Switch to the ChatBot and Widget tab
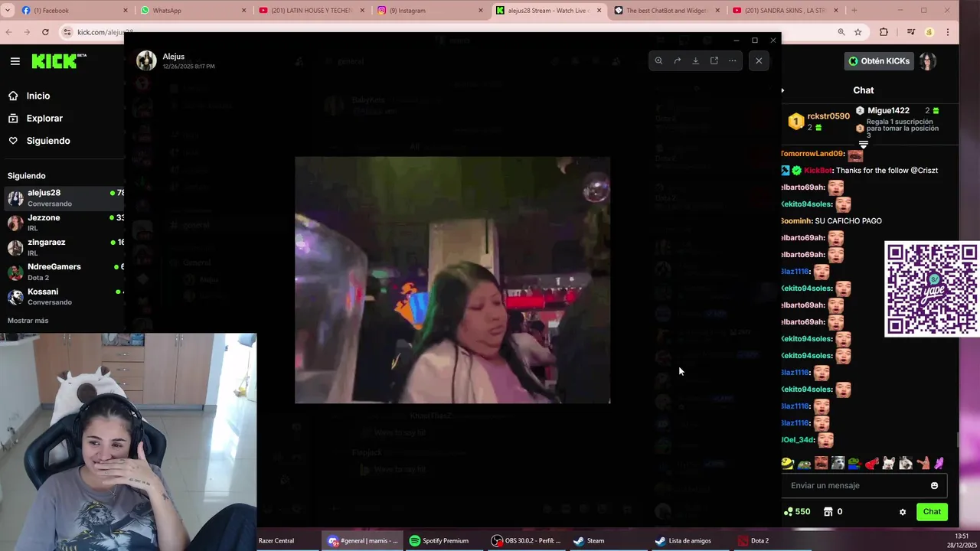This screenshot has width=980, height=551. click(x=666, y=10)
